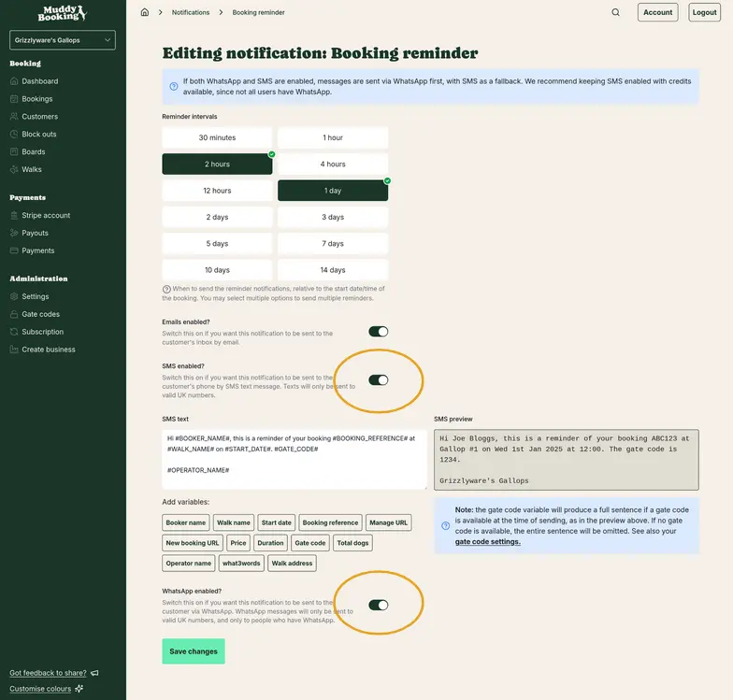Click the Walks sidebar icon
This screenshot has width=733, height=700.
[14, 169]
